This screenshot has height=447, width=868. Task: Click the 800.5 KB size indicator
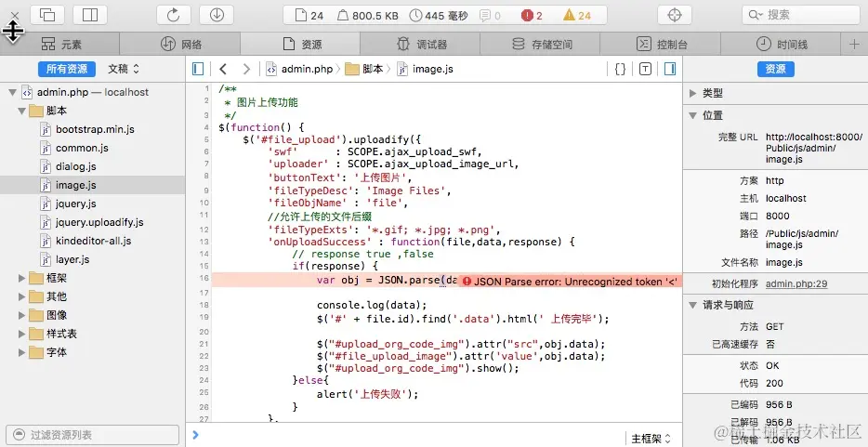point(367,16)
